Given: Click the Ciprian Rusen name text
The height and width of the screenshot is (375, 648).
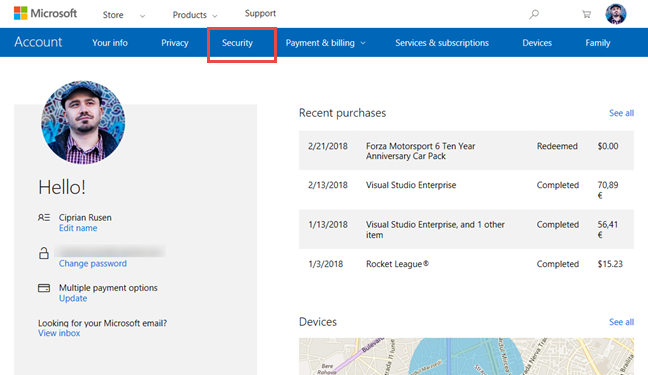Looking at the screenshot, I should coord(85,217).
